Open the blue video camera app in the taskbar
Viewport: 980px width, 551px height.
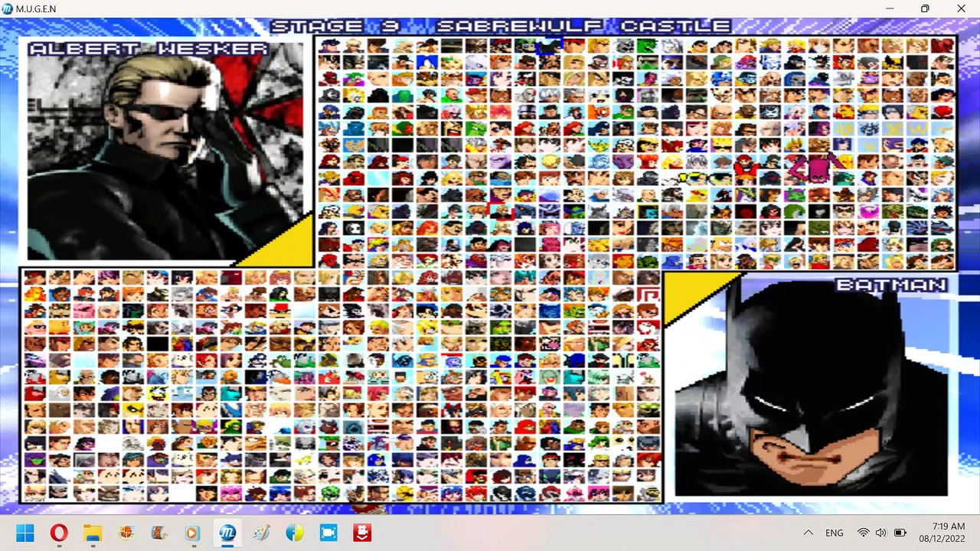(328, 533)
